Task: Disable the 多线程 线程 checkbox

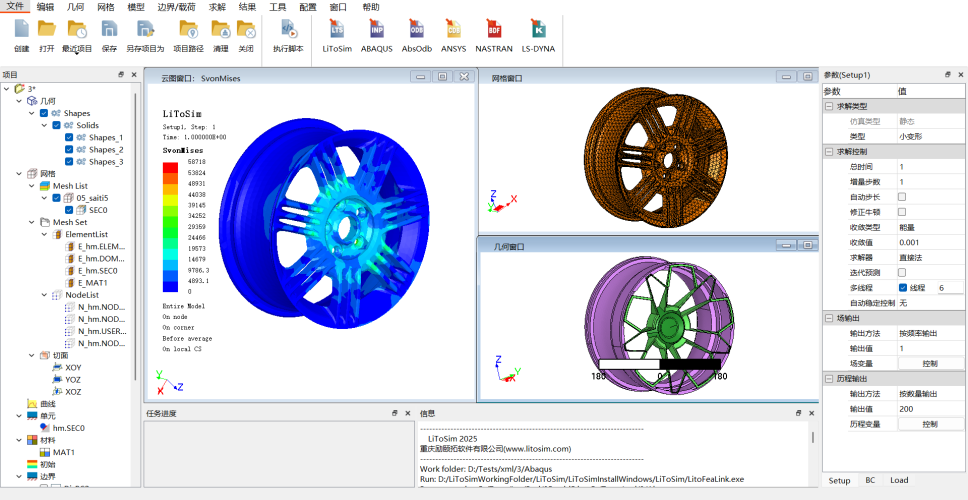Action: click(x=903, y=288)
